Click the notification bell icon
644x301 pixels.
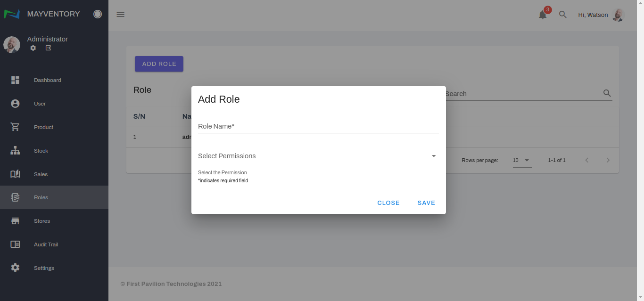[543, 15]
